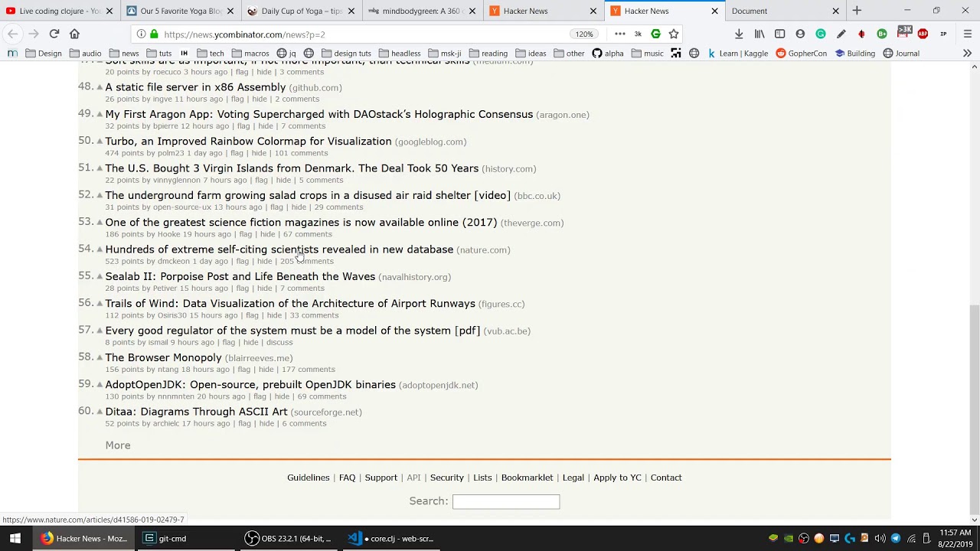Open the Firefox account icon
Viewport: 980px width, 551px height.
[800, 34]
